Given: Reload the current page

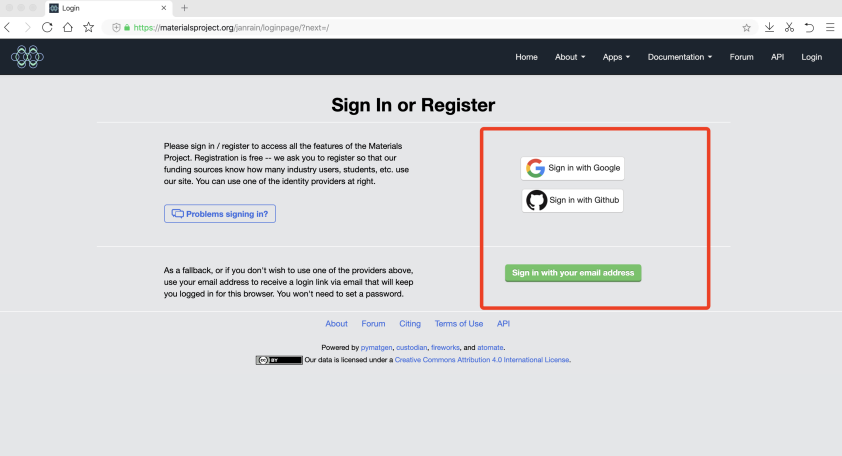Looking at the screenshot, I should [x=47, y=27].
